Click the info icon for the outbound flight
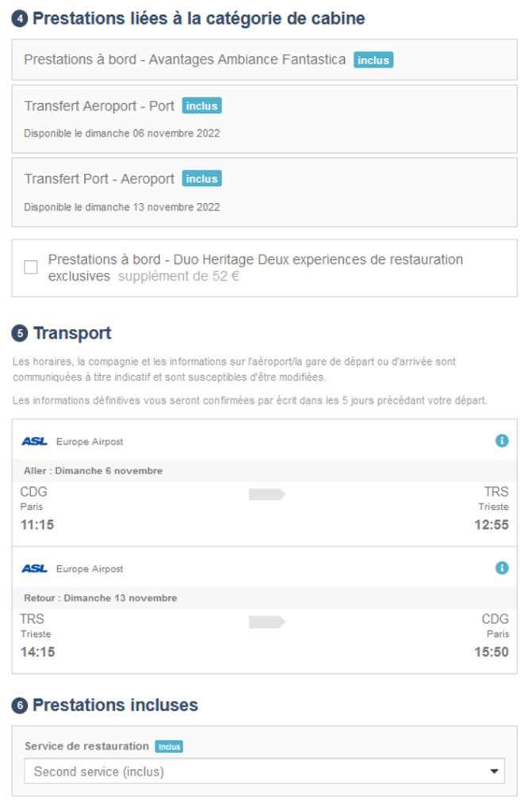Viewport: 532px width, 812px height. point(502,441)
